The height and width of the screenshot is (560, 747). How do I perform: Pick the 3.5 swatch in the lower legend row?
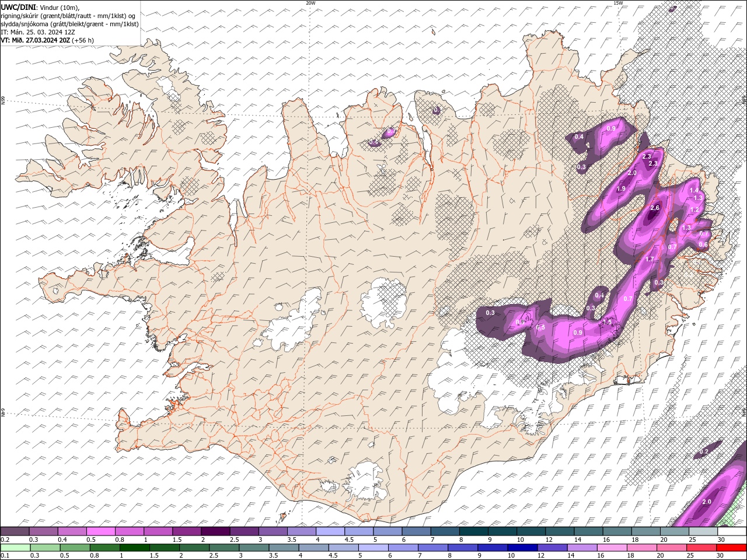pos(284,548)
